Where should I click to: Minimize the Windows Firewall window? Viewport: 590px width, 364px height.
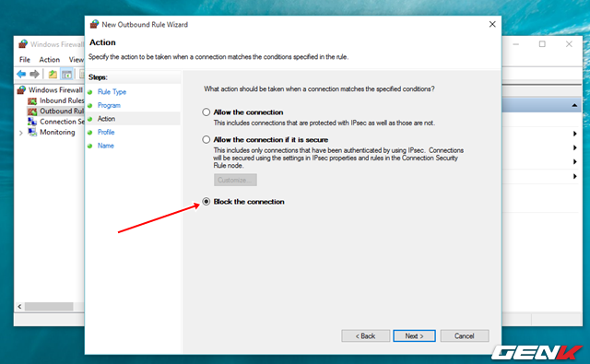pyautogui.click(x=516, y=44)
